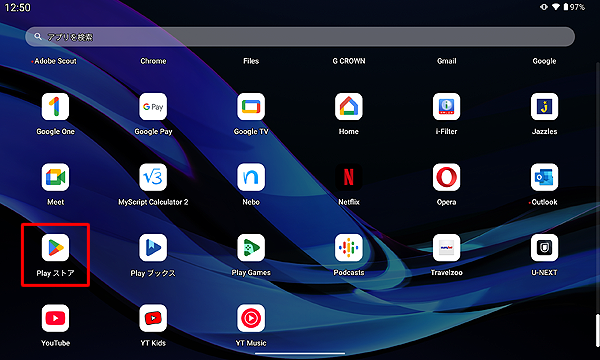Launch the Opera browser
The height and width of the screenshot is (360, 600).
pyautogui.click(x=447, y=177)
